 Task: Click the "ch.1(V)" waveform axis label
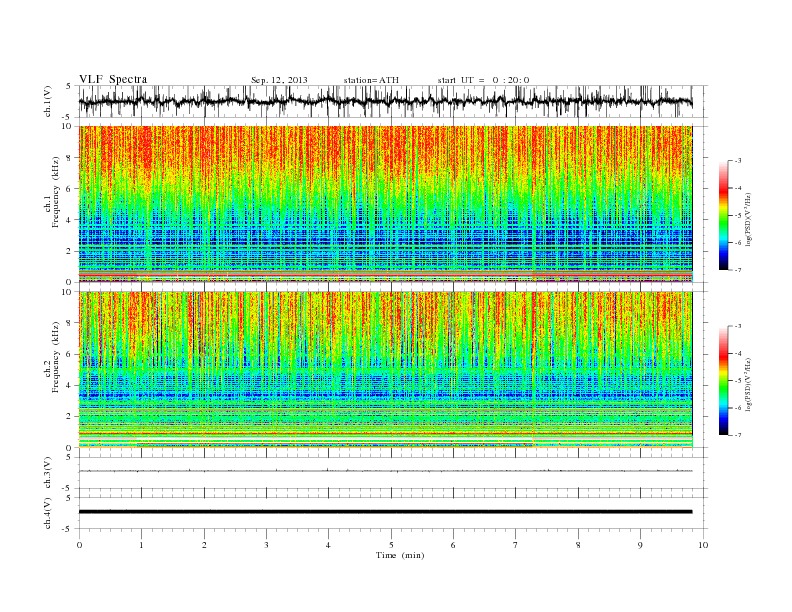(x=48, y=101)
